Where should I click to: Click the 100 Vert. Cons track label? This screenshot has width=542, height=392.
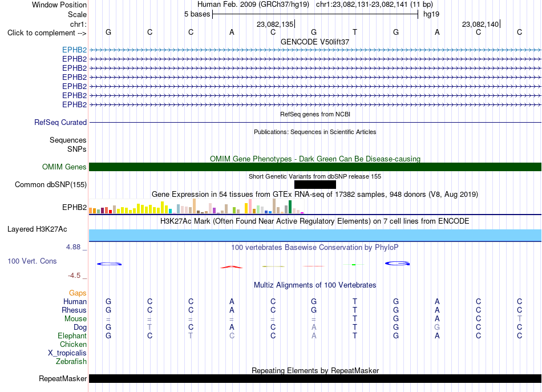(32, 261)
